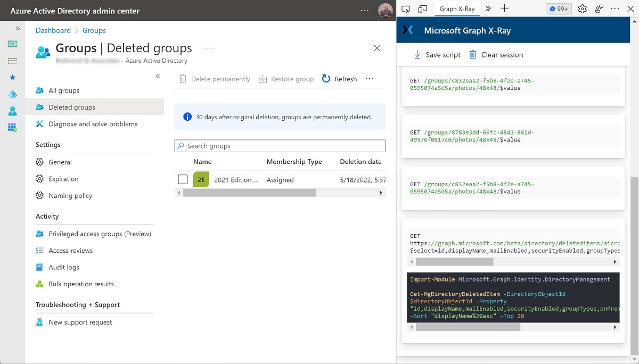Click Restore group

point(286,79)
